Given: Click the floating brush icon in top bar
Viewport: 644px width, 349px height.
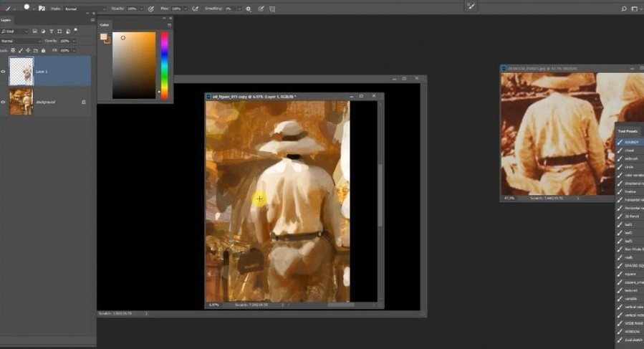Looking at the screenshot, I should coord(471,6).
